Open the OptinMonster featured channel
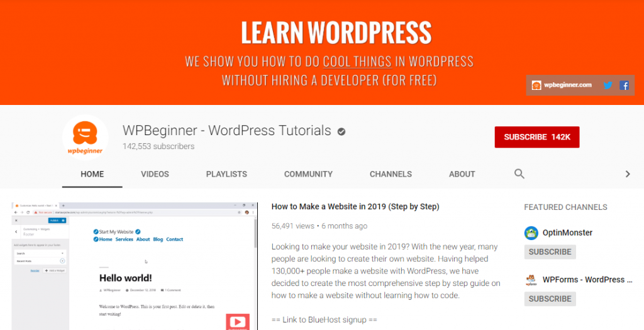This screenshot has width=644, height=330. [567, 233]
